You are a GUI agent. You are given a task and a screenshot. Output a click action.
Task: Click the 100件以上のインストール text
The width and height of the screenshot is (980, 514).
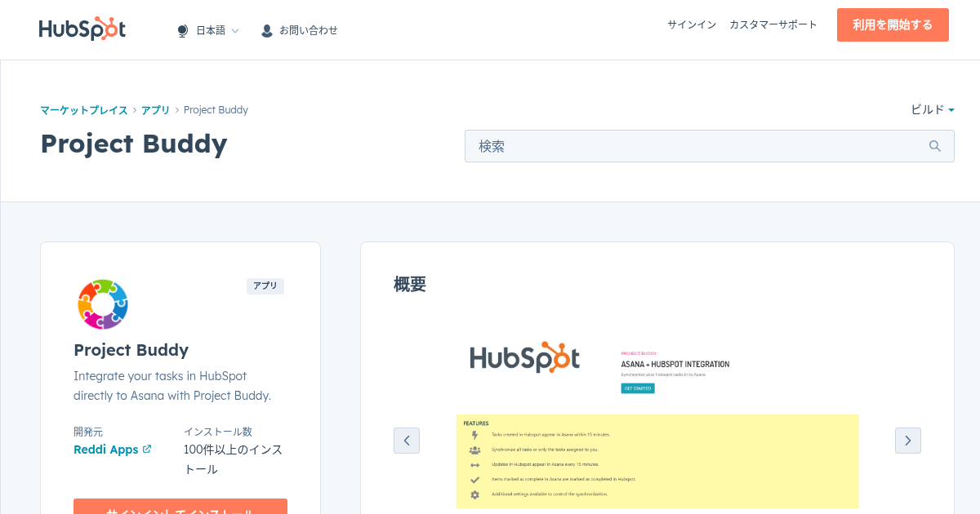234,459
